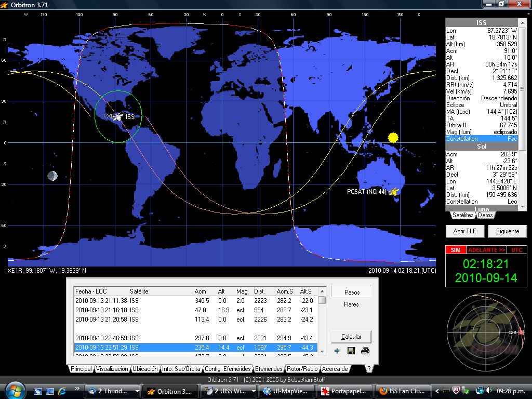Screen dimensions: 532x399
Task: Select the 2010-09-13 22:51:29 ISS row
Action: [x=196, y=348]
